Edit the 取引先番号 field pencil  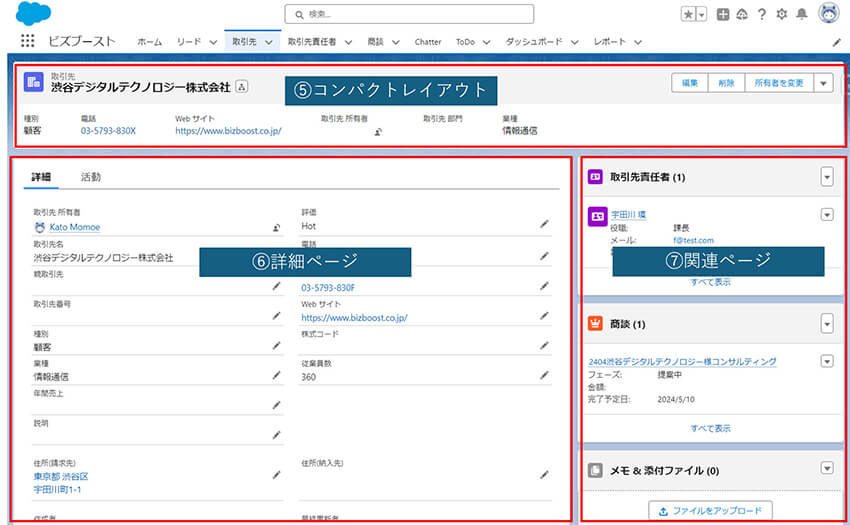[x=276, y=316]
